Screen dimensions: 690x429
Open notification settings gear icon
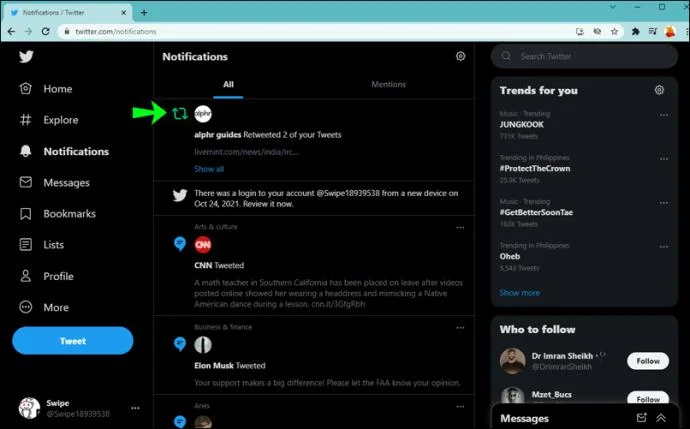point(460,56)
